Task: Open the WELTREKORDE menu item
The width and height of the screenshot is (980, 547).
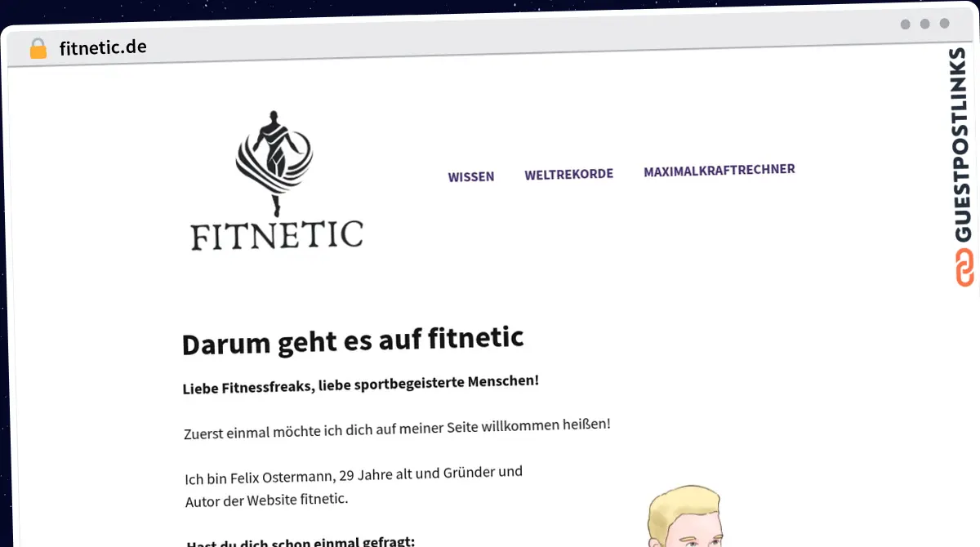Action: point(569,174)
